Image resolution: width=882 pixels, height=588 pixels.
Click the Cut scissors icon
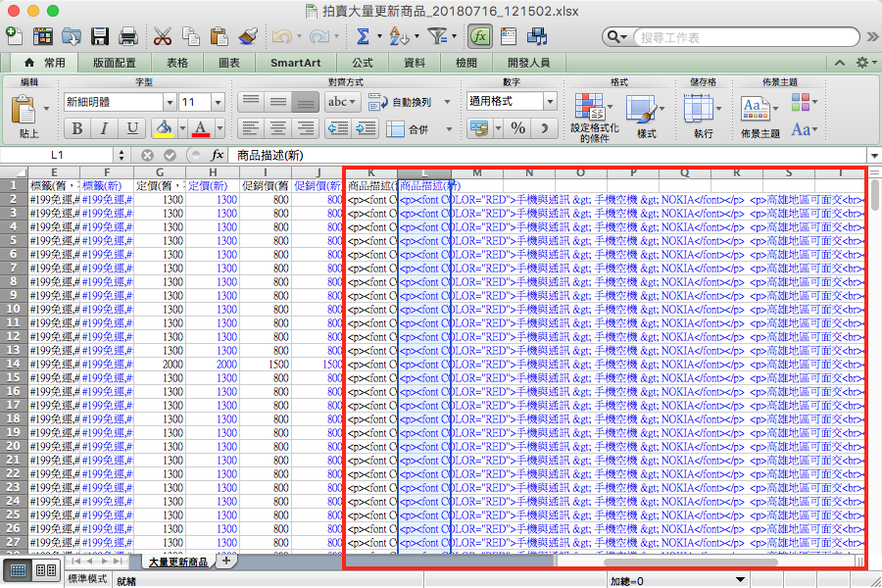163,37
